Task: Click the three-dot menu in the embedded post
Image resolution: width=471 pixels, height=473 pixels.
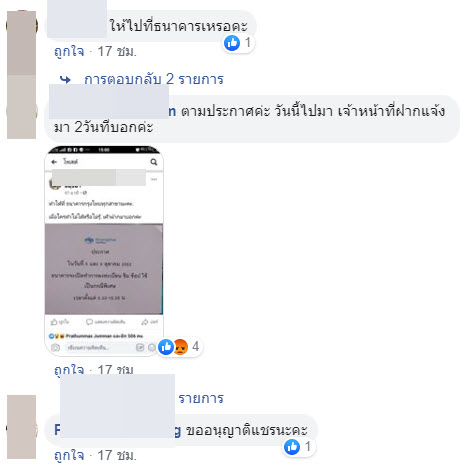Action: 154,179
